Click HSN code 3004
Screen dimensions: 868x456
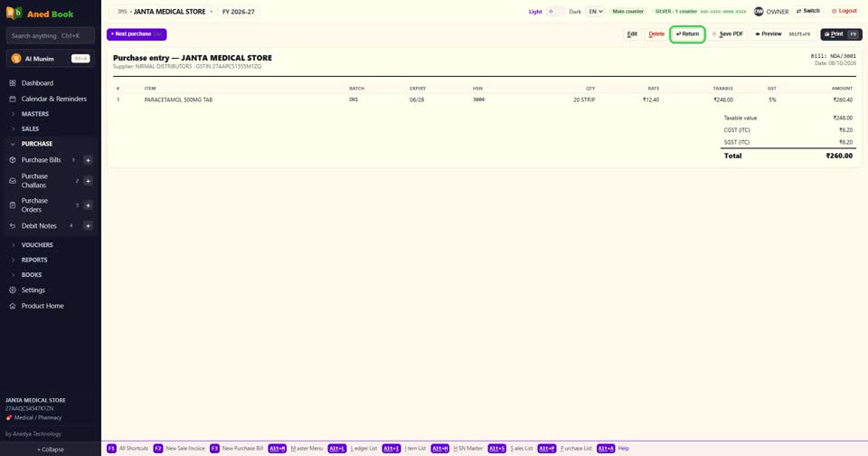coord(478,100)
